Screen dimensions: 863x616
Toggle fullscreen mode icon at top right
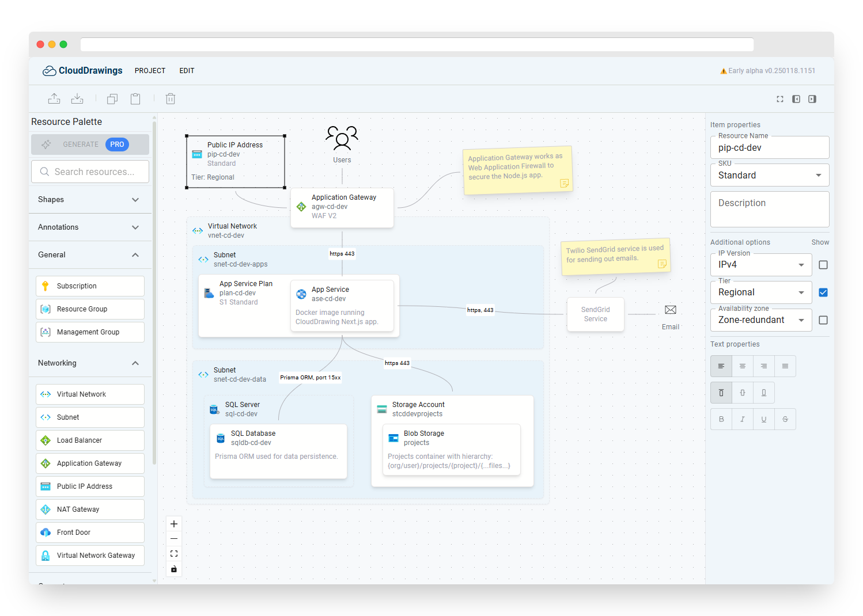(x=780, y=99)
